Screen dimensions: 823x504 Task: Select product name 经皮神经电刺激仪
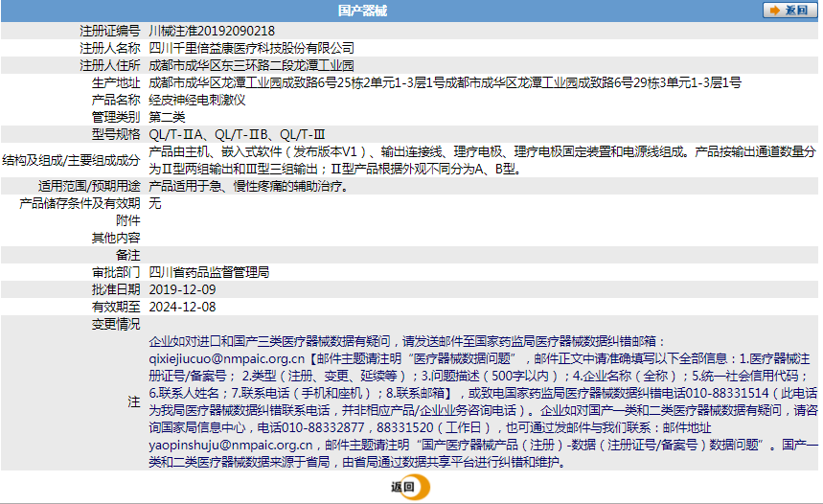pyautogui.click(x=196, y=100)
